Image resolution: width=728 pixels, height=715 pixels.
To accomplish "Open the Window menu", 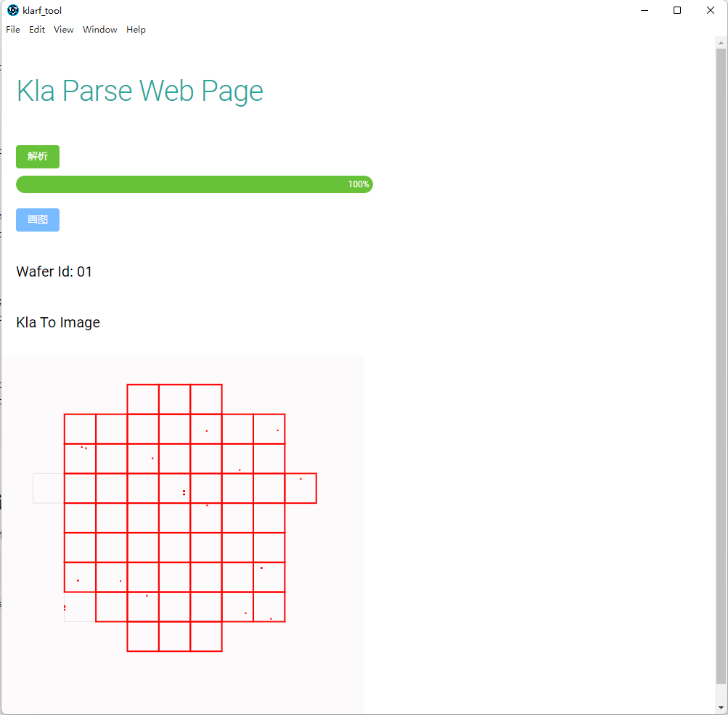I will coord(100,30).
